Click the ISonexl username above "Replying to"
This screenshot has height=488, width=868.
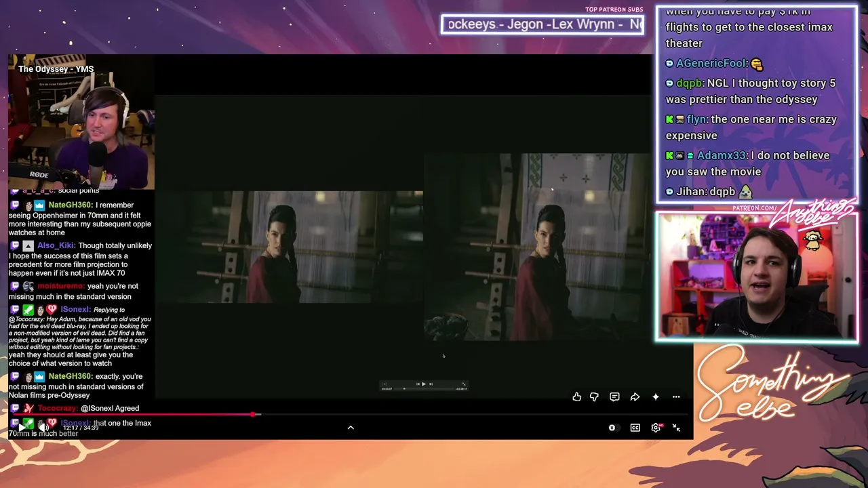pyautogui.click(x=75, y=309)
